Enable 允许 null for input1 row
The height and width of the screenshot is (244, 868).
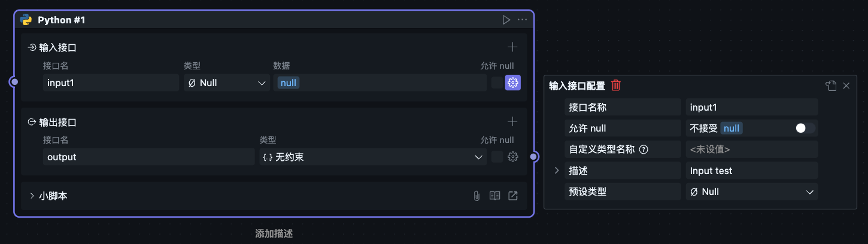pyautogui.click(x=497, y=83)
